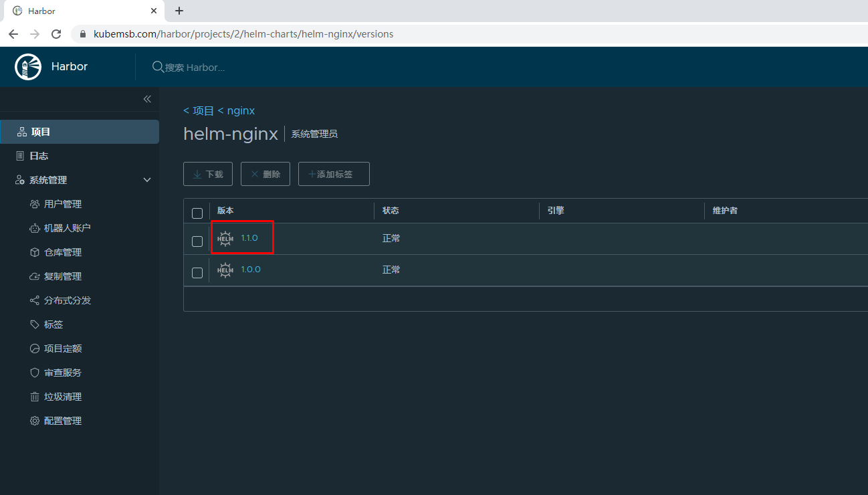
Task: Click the Harbor lighthouse logo
Action: click(x=28, y=67)
